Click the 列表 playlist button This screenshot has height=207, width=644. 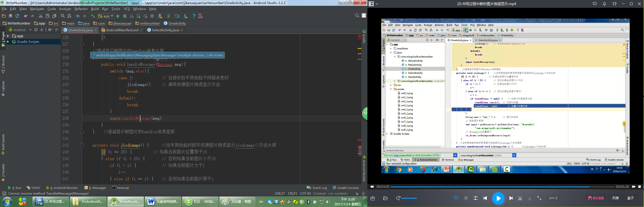(x=616, y=198)
